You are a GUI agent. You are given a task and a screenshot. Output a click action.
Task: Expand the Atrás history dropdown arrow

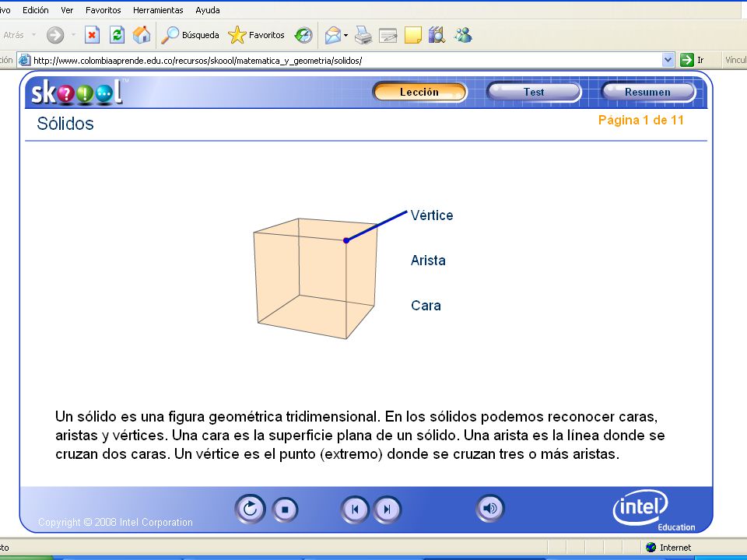(33, 35)
